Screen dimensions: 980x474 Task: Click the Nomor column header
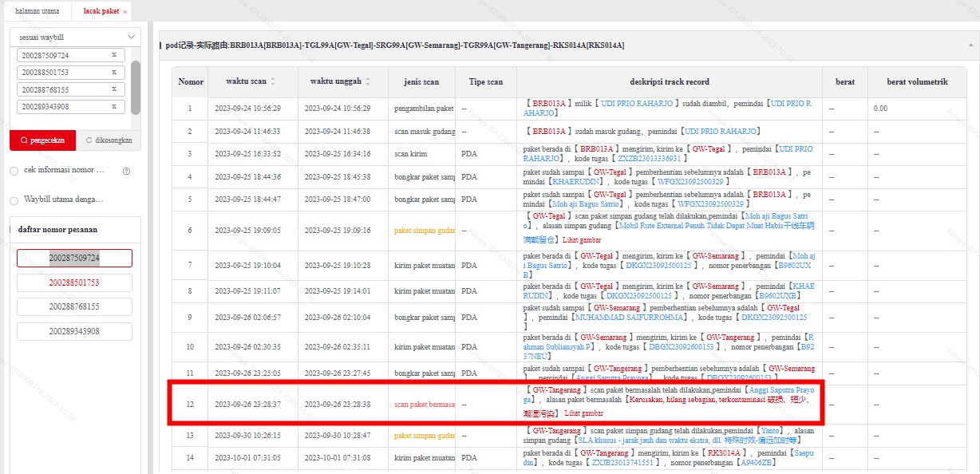pos(191,81)
